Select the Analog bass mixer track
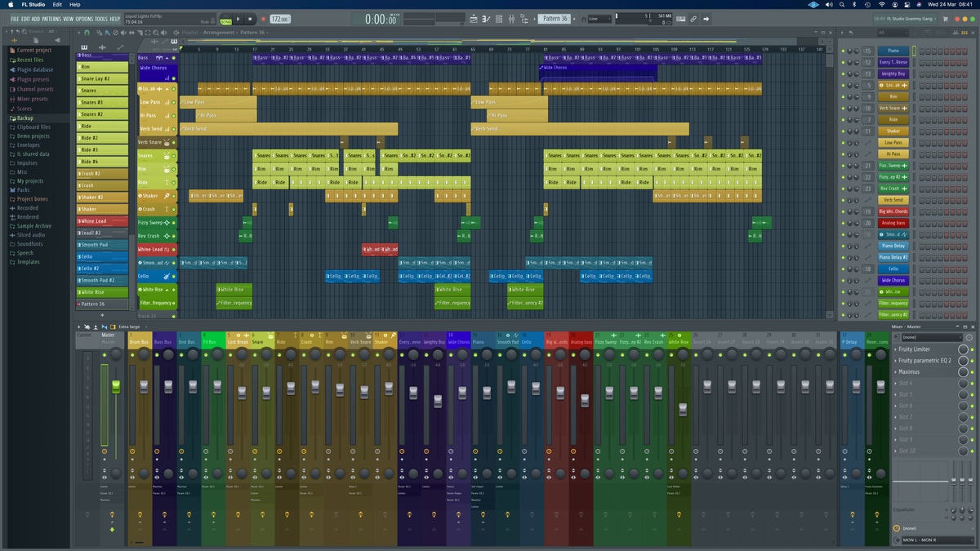Screen dimensions: 980x551 tap(581, 342)
